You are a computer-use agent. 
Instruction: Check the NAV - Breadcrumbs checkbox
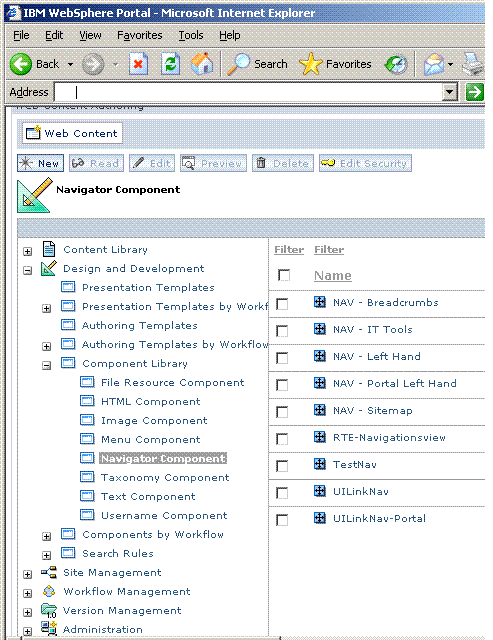click(282, 304)
